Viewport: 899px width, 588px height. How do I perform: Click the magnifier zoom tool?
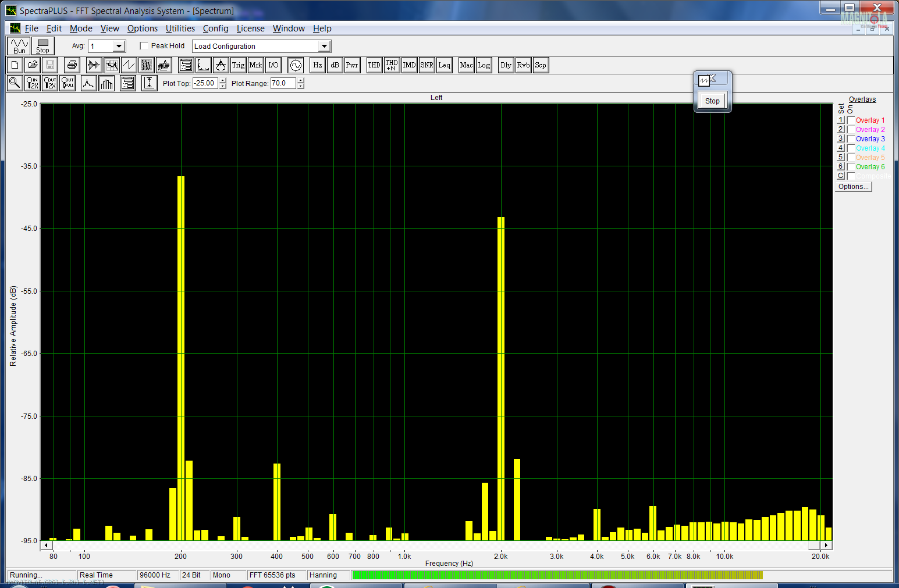(15, 83)
